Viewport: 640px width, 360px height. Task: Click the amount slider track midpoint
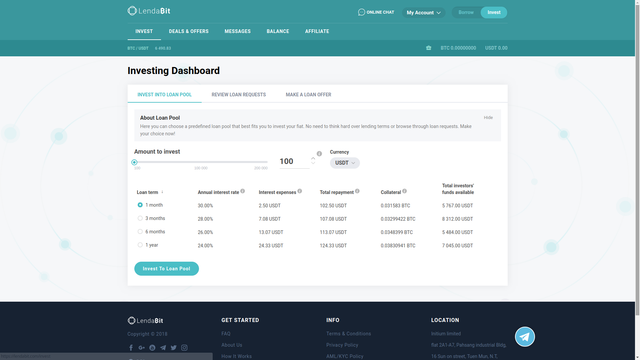coord(201,162)
